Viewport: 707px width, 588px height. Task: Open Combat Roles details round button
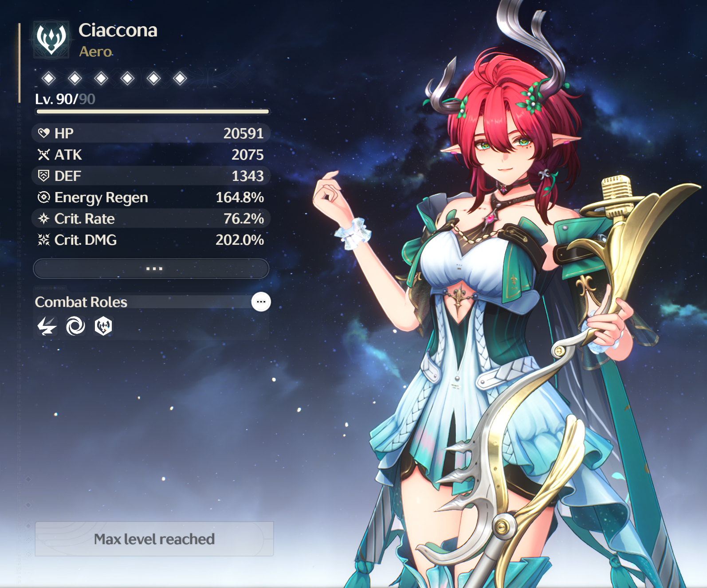click(261, 302)
